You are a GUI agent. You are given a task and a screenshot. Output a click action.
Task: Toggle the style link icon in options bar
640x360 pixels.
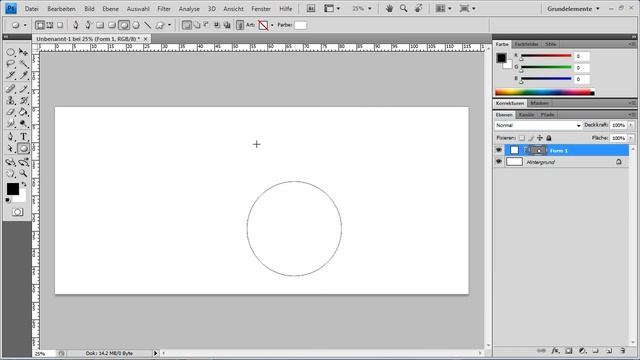point(240,25)
